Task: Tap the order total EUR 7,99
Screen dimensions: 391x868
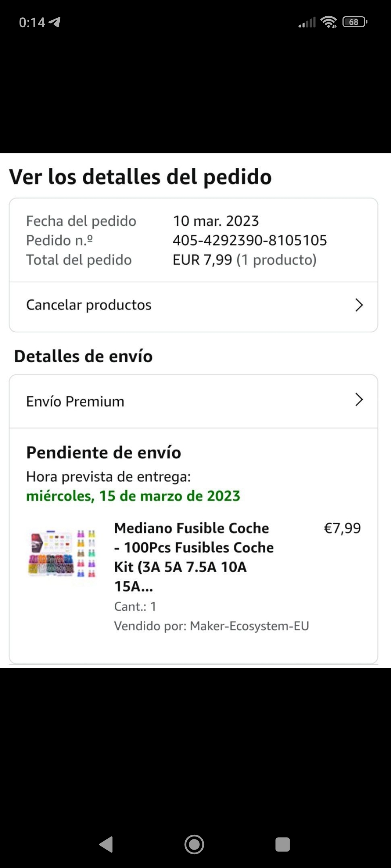Action: 202,260
